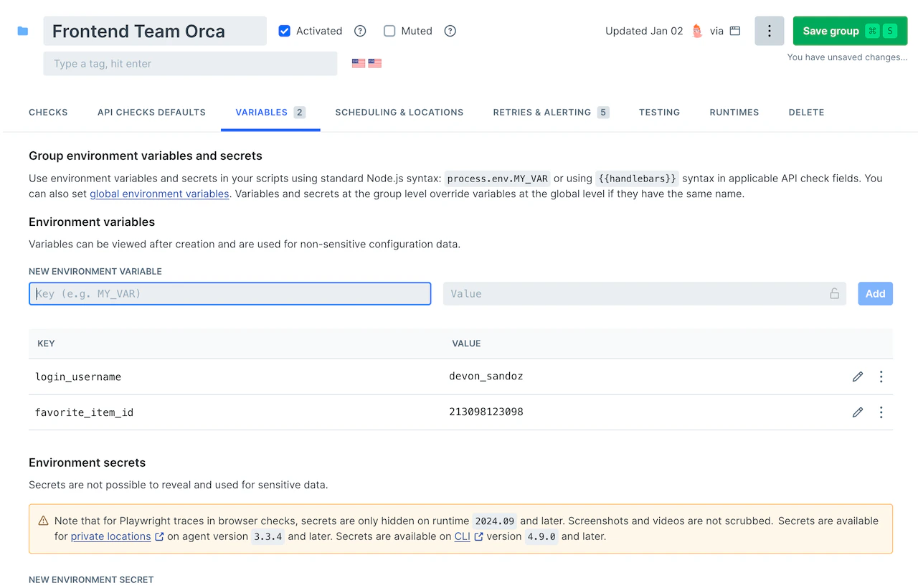The height and width of the screenshot is (588, 918).
Task: Open the options menu for favorite_item_id row
Action: tap(881, 412)
